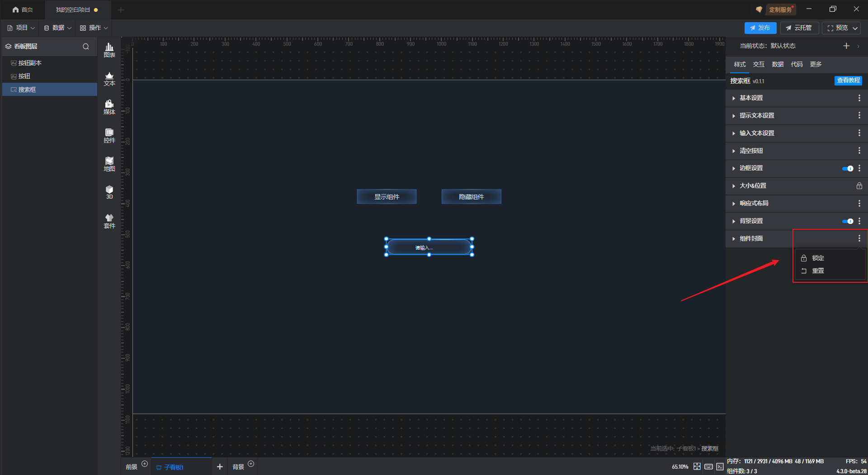Open a new tab with the plus
The height and width of the screenshot is (475, 868).
(x=121, y=9)
